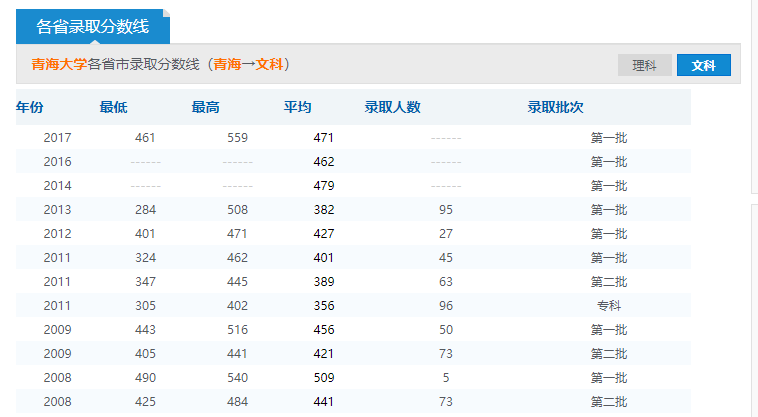Click average score 441 in 2008 row
Screen dimensions: 758x417
323,402
